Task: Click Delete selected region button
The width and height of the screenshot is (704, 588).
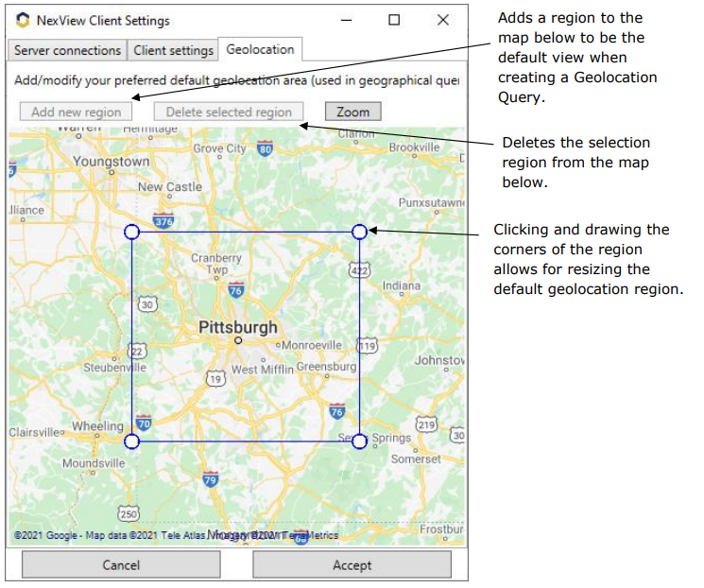Action: [x=229, y=112]
